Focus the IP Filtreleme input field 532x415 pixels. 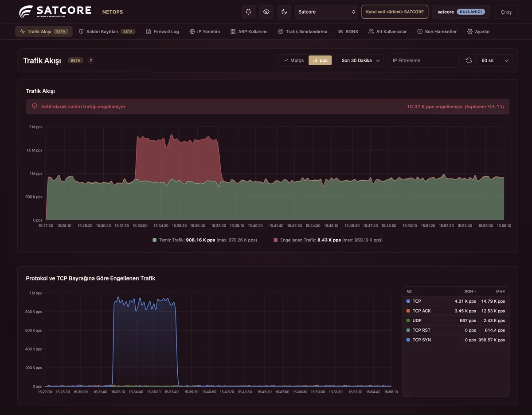tap(423, 60)
